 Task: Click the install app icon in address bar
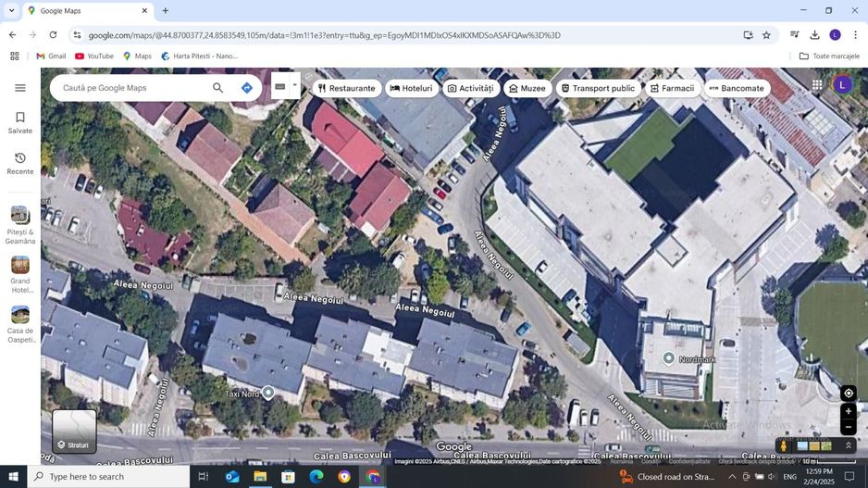pyautogui.click(x=748, y=35)
